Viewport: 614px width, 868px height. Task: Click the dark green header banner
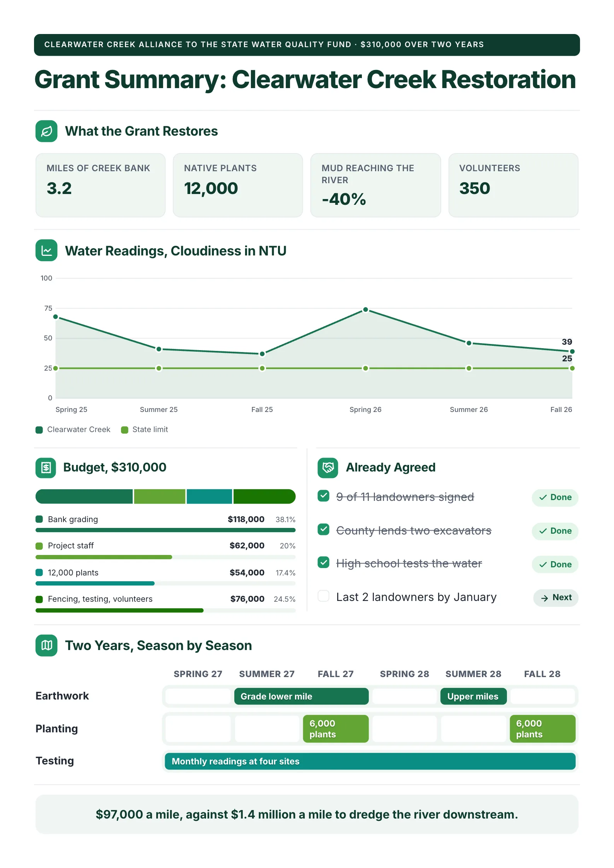[307, 45]
